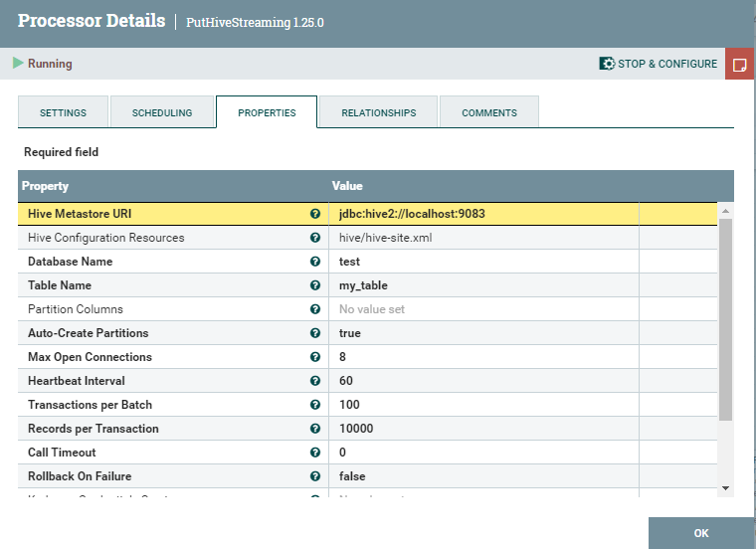Click the Running status text
Viewport: 756px width, 549px height.
[x=50, y=63]
